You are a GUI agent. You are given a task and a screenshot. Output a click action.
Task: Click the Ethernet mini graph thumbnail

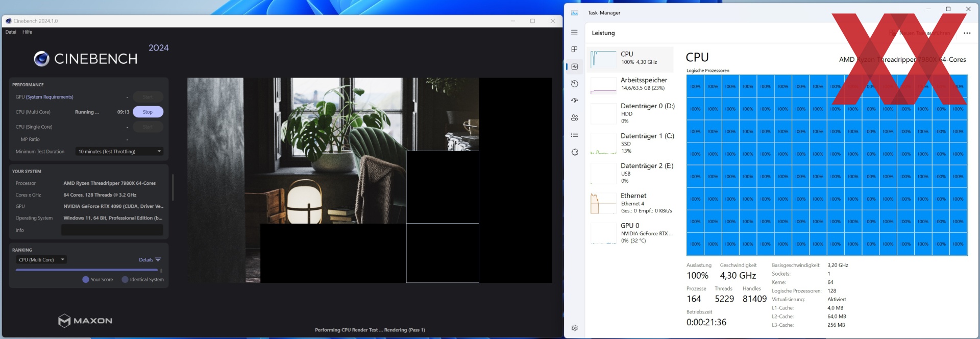(x=603, y=203)
